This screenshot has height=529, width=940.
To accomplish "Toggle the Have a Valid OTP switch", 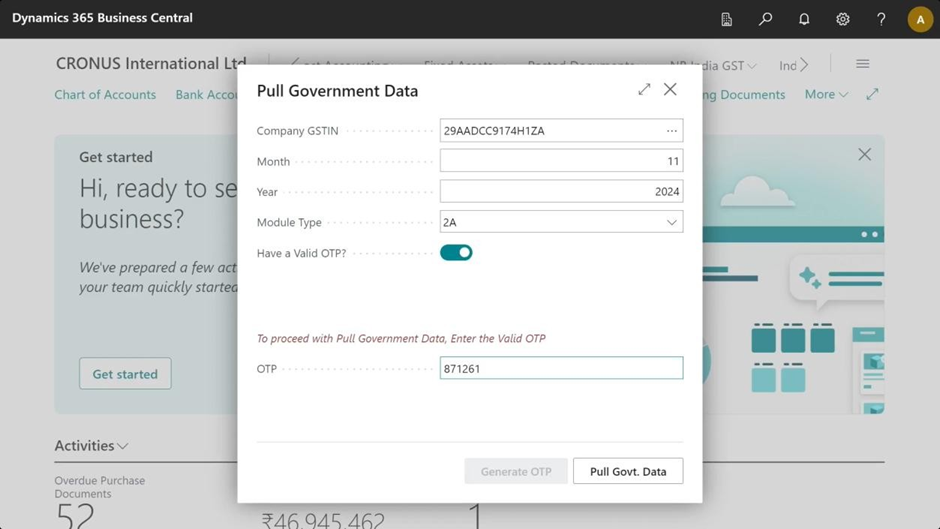I will (456, 253).
